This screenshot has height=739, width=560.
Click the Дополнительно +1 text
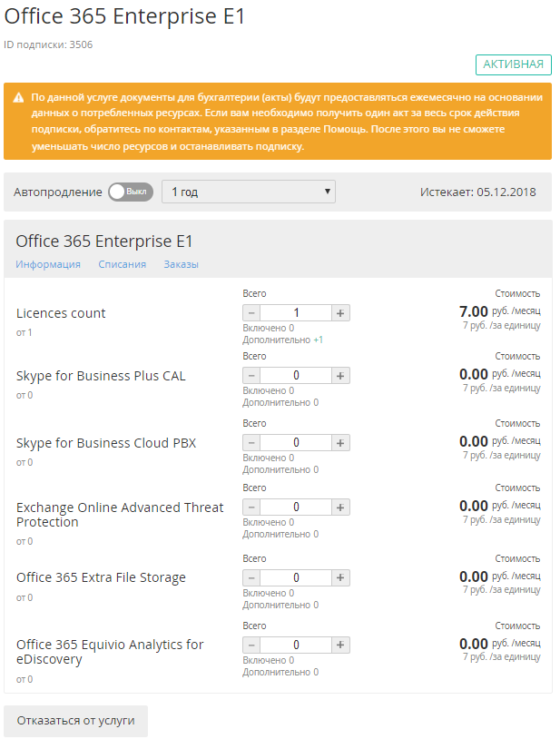click(282, 340)
